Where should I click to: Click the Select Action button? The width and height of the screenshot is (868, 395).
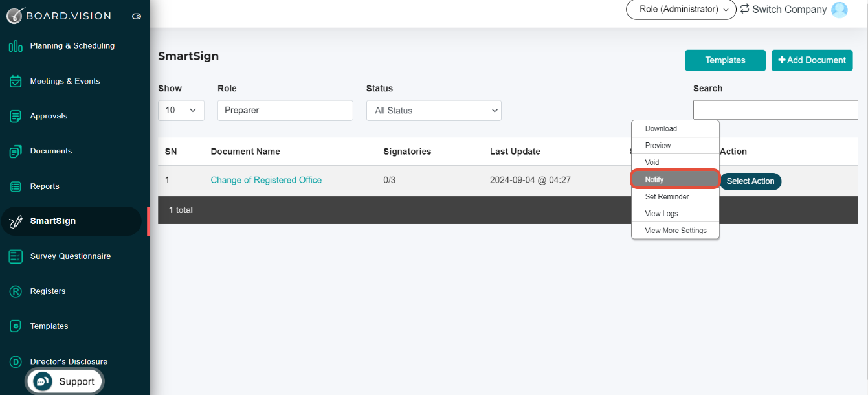pyautogui.click(x=750, y=181)
